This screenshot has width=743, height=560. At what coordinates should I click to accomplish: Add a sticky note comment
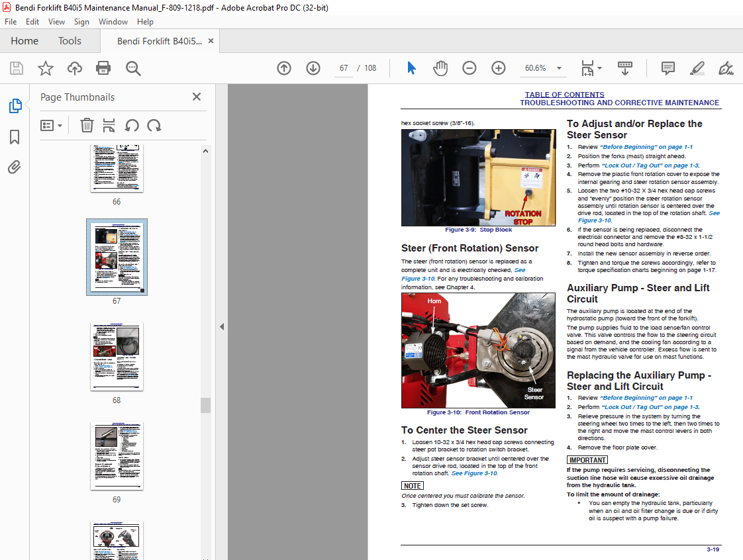coord(668,68)
